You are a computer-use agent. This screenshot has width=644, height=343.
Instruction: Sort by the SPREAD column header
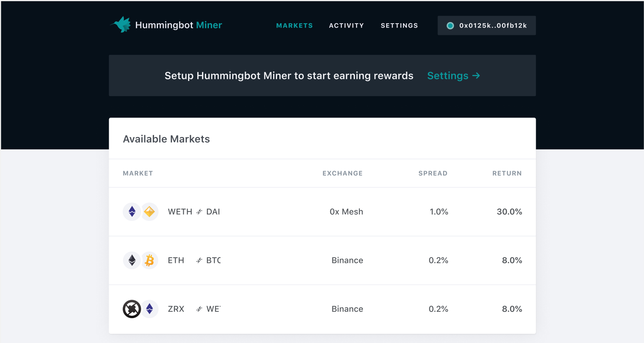point(433,174)
